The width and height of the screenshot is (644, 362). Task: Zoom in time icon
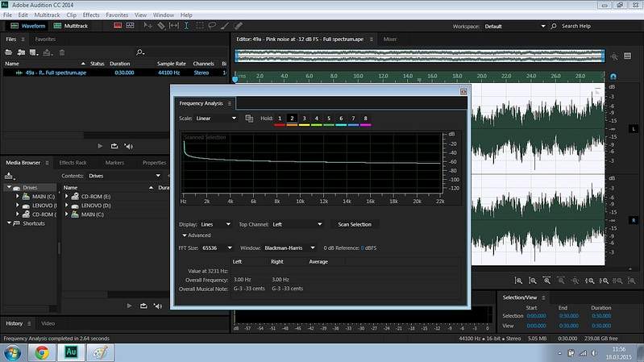[x=546, y=281]
